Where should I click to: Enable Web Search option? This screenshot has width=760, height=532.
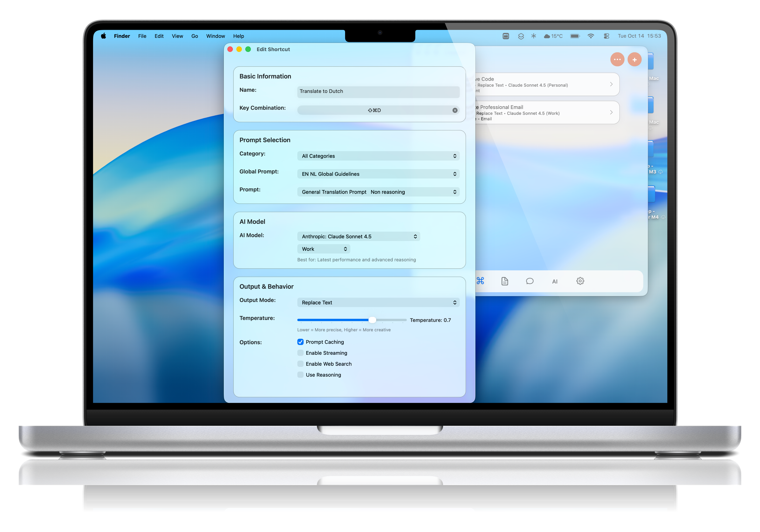(x=300, y=363)
